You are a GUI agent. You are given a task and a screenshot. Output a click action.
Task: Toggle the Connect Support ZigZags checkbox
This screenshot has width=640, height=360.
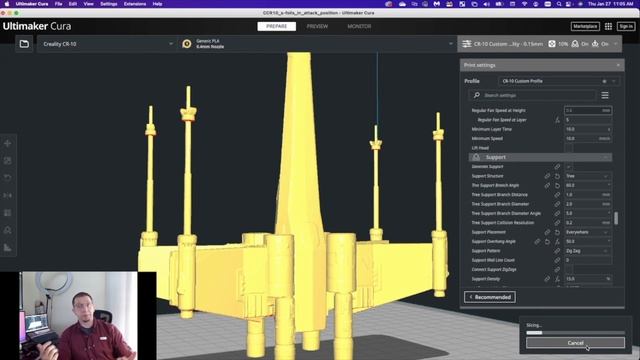(x=568, y=269)
